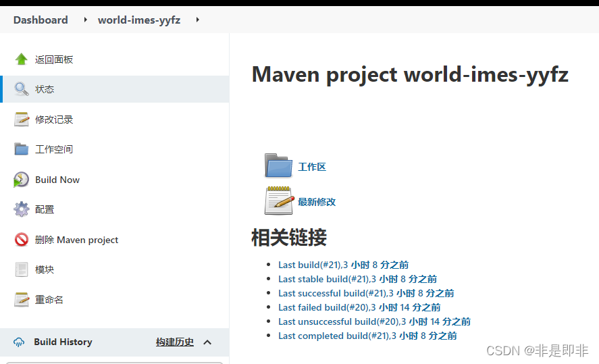
Task: Click the magnifying glass 状态 icon
Action: (22, 89)
